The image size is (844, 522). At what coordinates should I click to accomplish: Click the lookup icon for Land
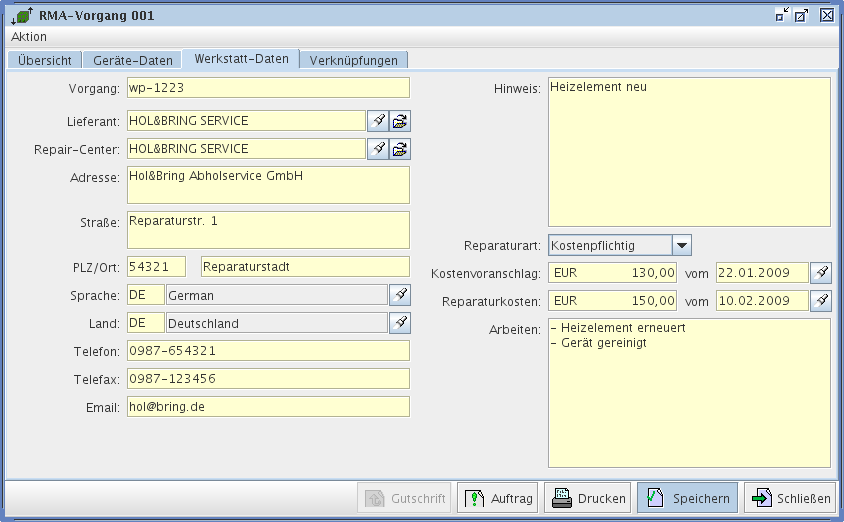[400, 323]
